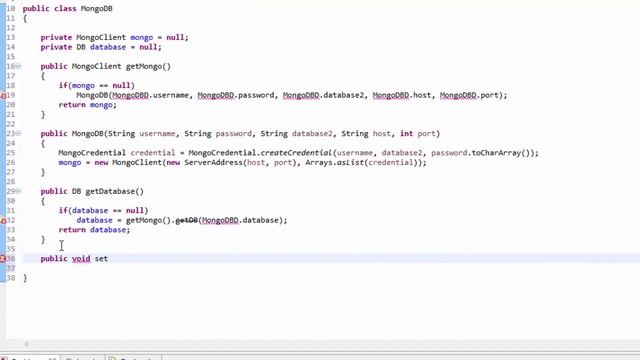Image resolution: width=640 pixels, height=360 pixels.
Task: Click the closing brace on line 38
Action: coord(25,278)
